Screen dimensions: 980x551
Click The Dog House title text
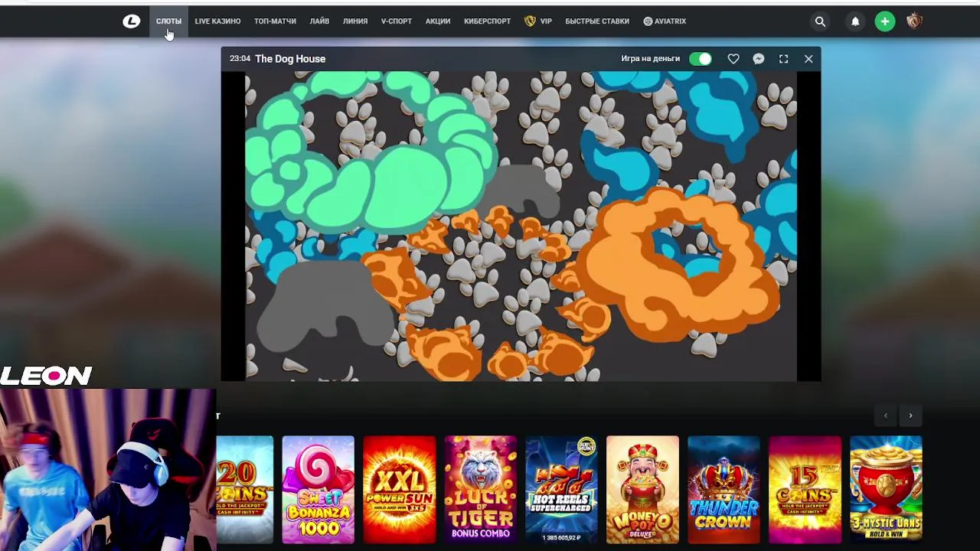pos(290,59)
